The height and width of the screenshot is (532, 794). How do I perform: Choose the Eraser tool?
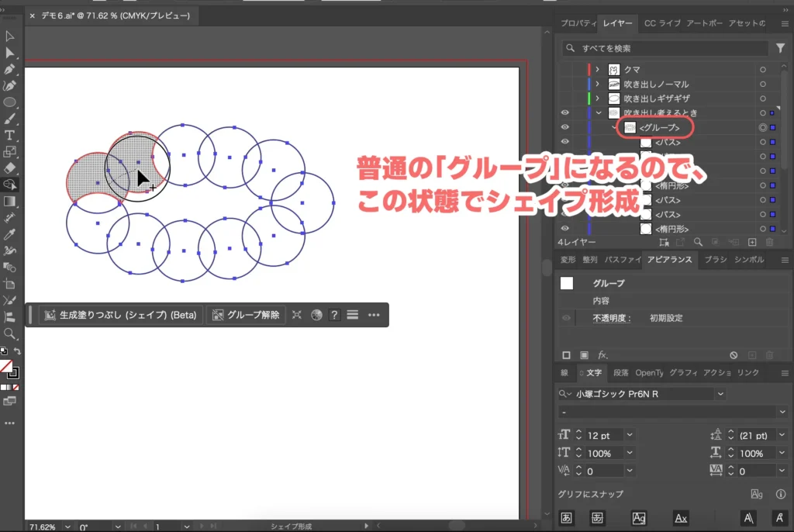(x=10, y=168)
